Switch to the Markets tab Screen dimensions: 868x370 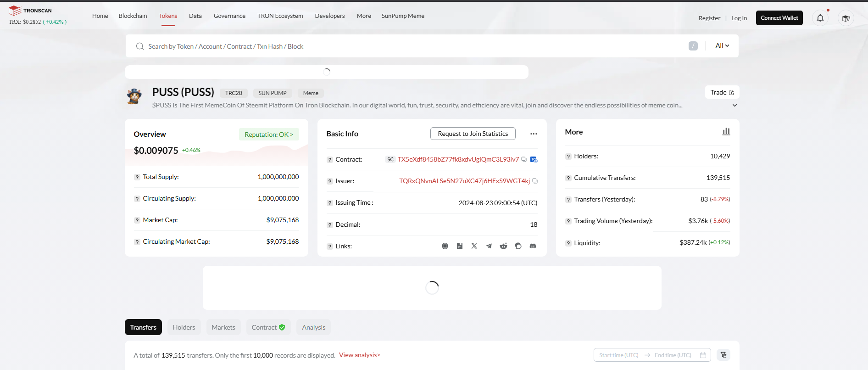[223, 327]
